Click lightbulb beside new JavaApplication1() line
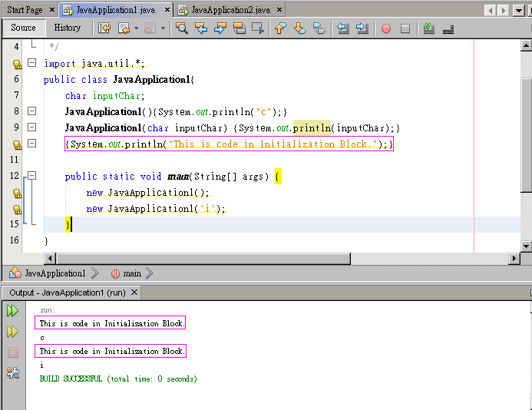Viewport: 532px width, 410px height. pos(17,193)
